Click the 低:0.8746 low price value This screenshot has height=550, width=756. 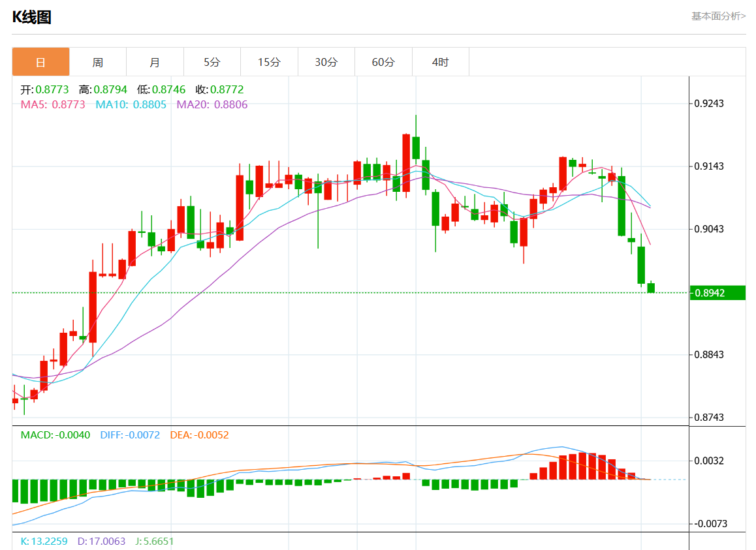click(161, 89)
